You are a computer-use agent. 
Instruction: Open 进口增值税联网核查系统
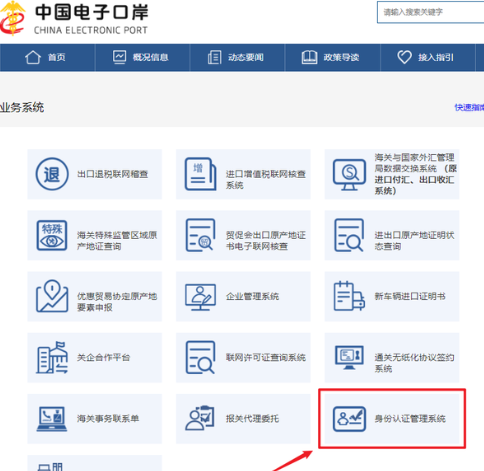coord(243,174)
